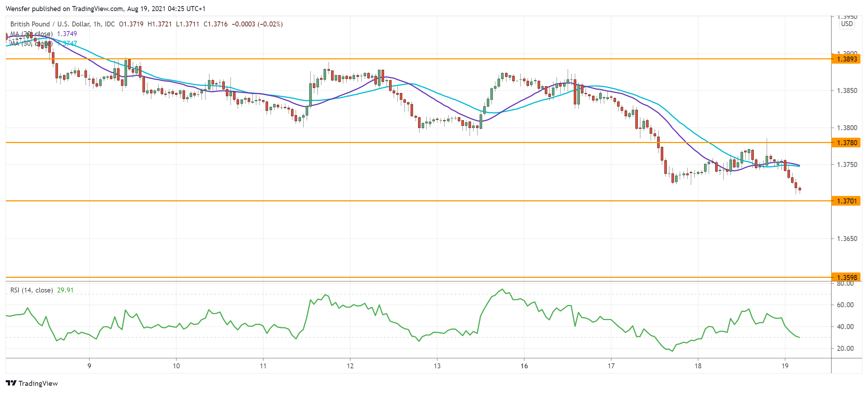This screenshot has width=868, height=393.
Task: Click the USD currency label button
Action: tap(847, 24)
